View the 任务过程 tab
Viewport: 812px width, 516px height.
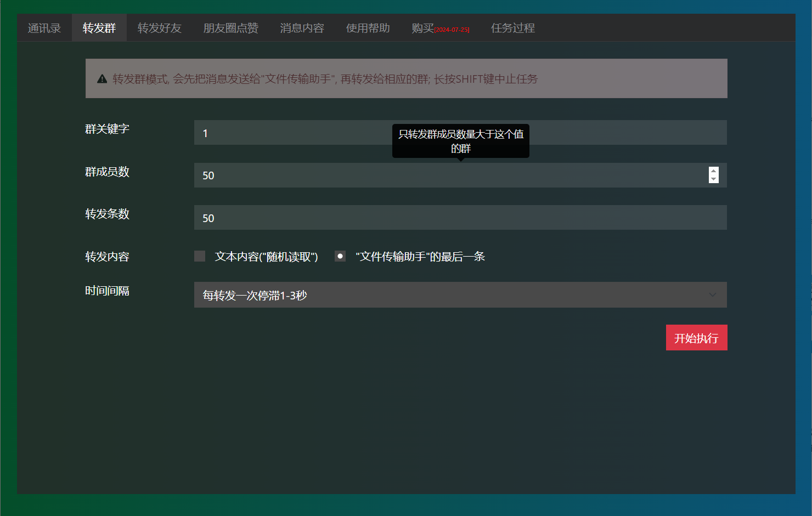[x=512, y=28]
